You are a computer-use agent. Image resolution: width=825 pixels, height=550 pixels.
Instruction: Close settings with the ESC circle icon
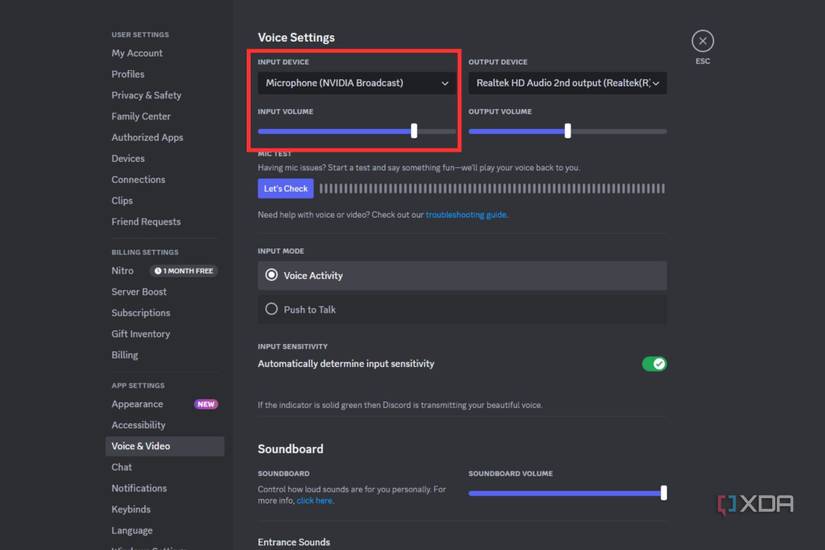pyautogui.click(x=702, y=41)
